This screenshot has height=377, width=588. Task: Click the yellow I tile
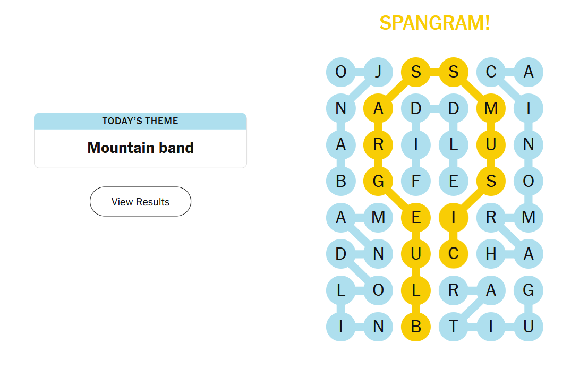point(453,217)
